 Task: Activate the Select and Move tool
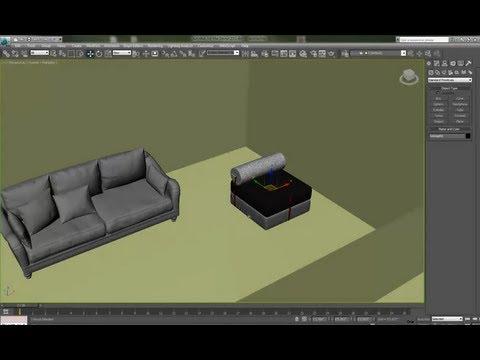[x=90, y=54]
